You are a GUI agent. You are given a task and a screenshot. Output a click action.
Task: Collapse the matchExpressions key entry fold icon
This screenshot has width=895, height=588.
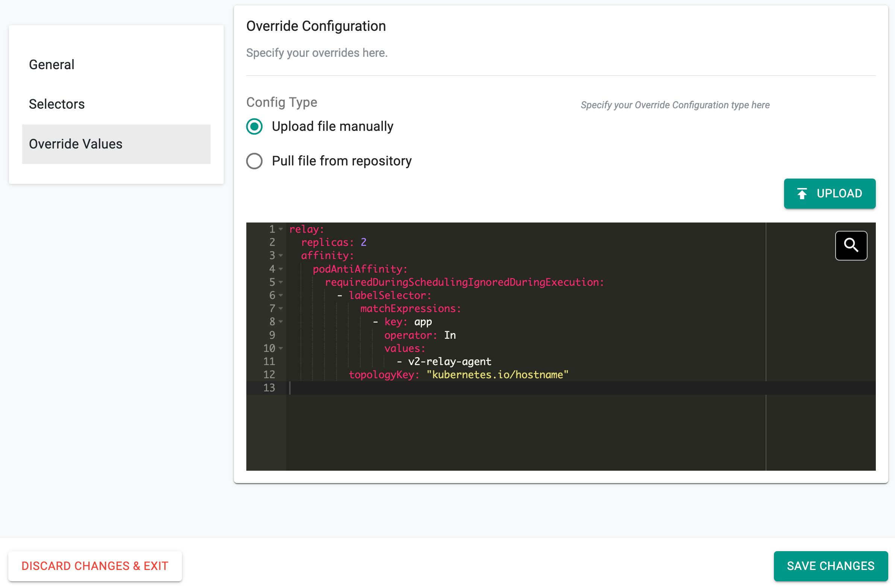[x=281, y=321]
